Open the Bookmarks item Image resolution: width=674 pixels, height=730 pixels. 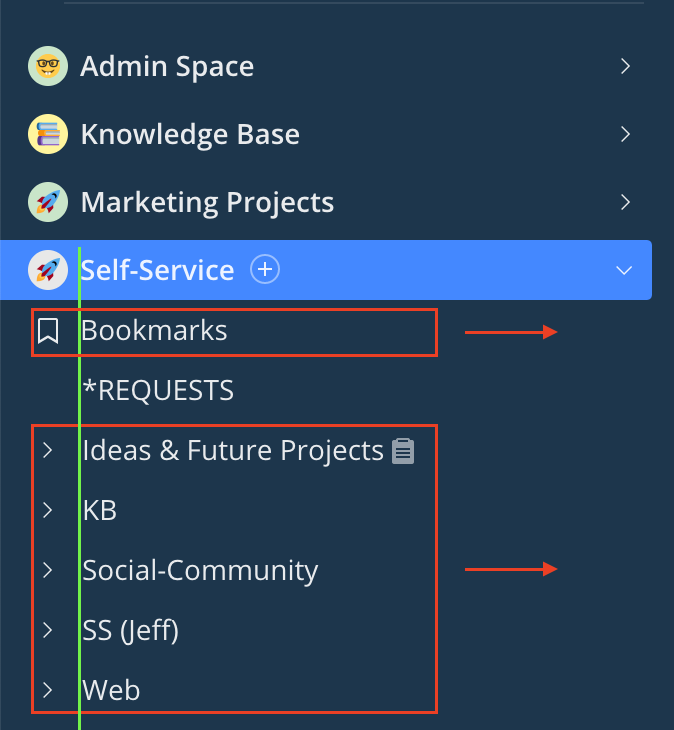click(155, 331)
